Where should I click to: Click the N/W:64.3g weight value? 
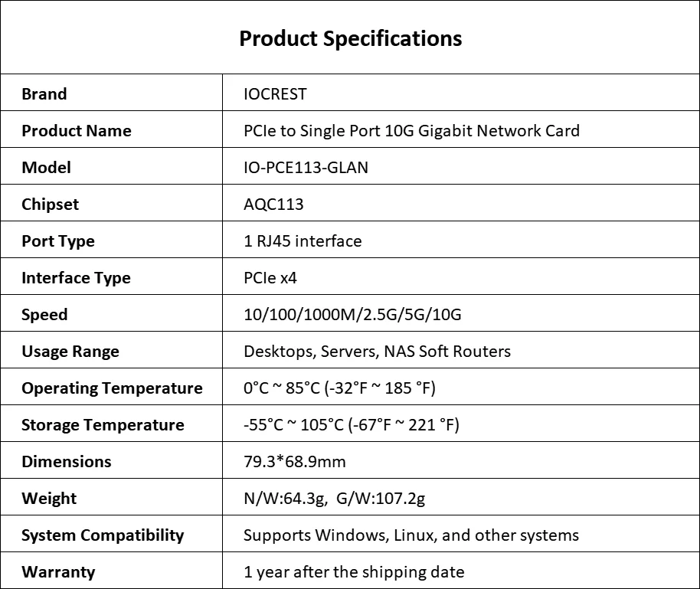(285, 499)
